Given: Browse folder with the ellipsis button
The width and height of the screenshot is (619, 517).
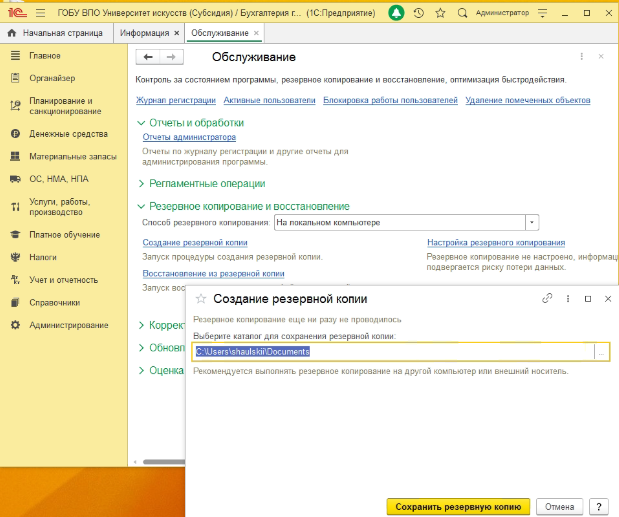Looking at the screenshot, I should 601,352.
